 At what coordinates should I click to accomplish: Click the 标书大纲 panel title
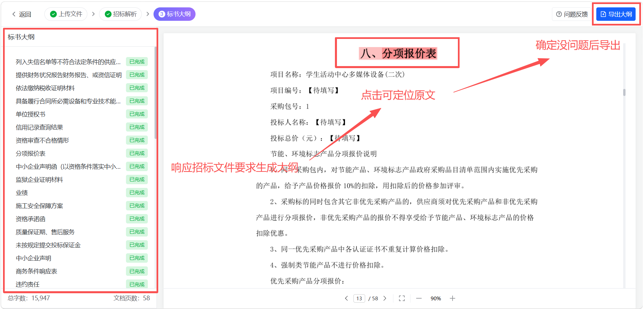21,37
